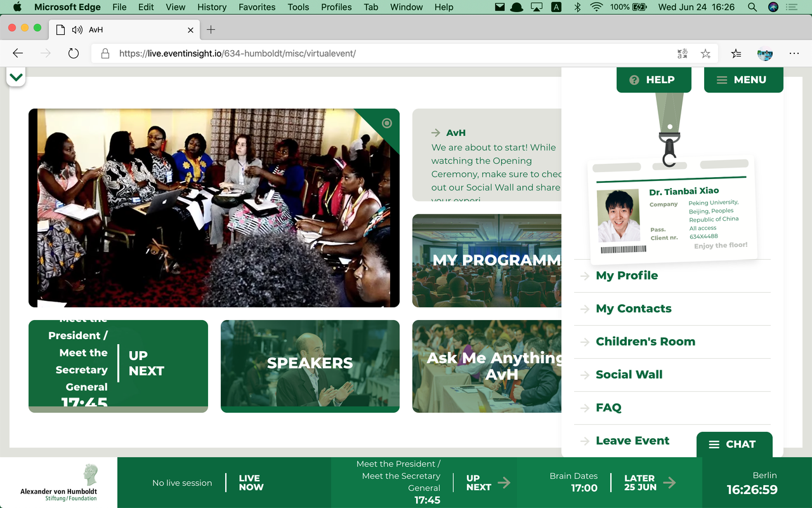Image resolution: width=812 pixels, height=508 pixels.
Task: Open the translate page icon
Action: pos(683,54)
